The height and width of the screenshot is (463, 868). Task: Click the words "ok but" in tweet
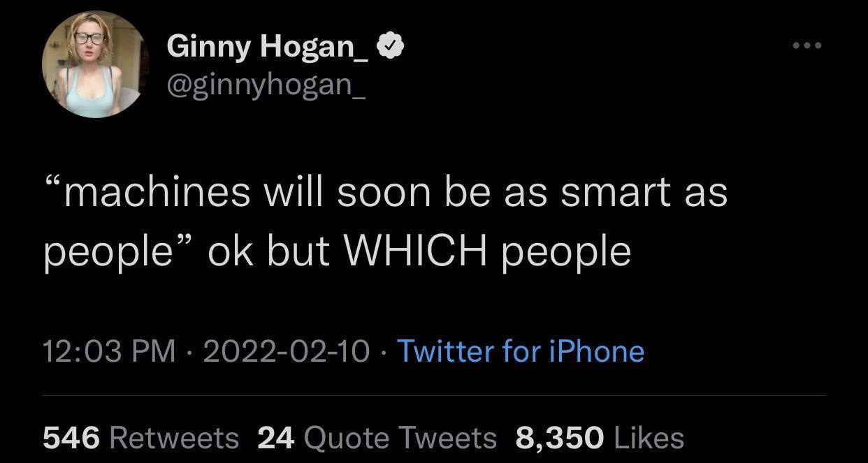pyautogui.click(x=269, y=251)
